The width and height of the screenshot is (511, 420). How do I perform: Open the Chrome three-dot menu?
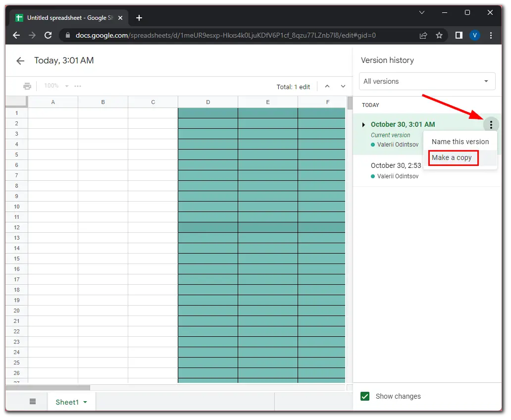pyautogui.click(x=491, y=35)
